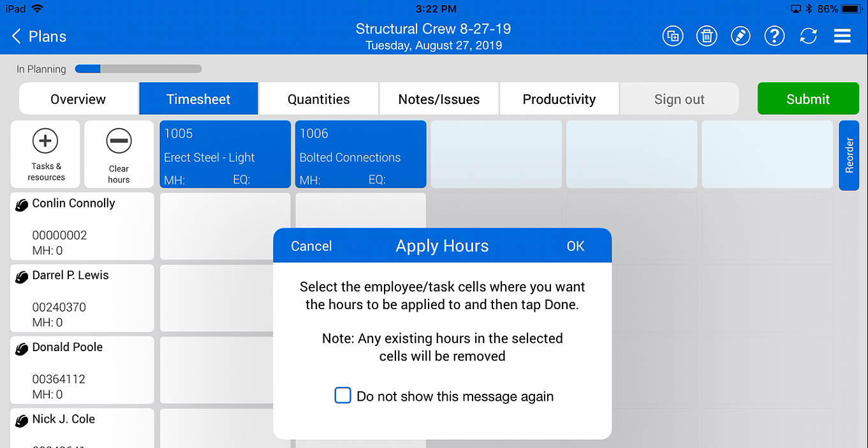Open the Productivity tab
The image size is (868, 448).
click(559, 99)
